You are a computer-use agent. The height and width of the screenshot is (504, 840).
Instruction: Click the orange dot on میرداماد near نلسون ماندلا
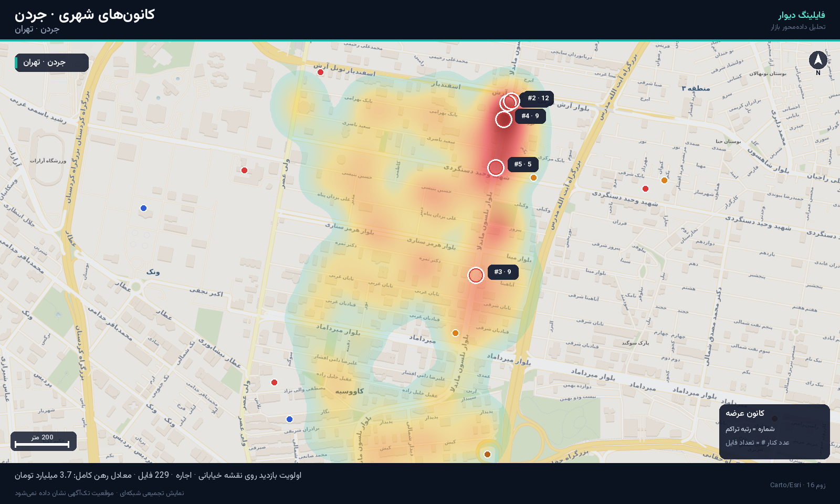click(455, 333)
